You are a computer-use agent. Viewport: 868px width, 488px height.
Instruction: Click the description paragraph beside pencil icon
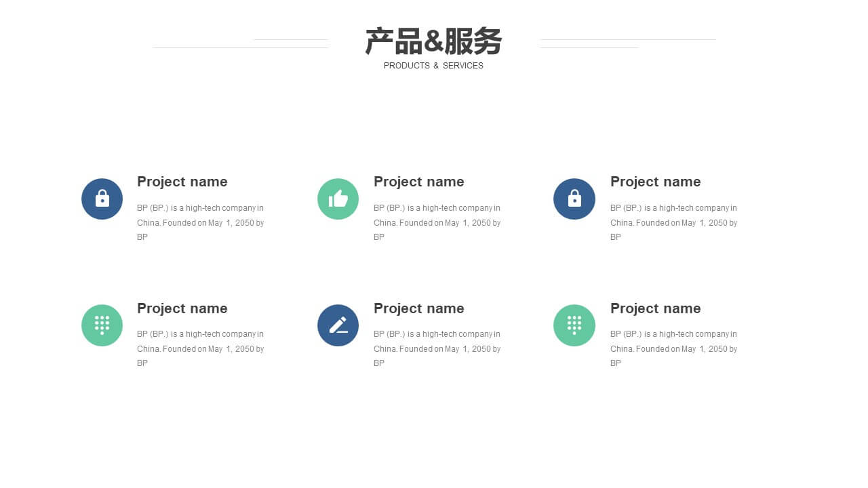pos(437,348)
